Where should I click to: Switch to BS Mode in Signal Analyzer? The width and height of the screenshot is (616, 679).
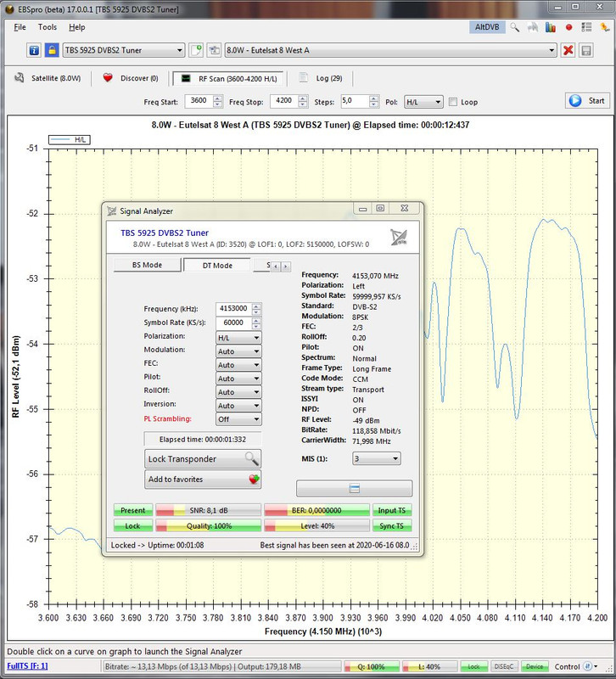(147, 265)
